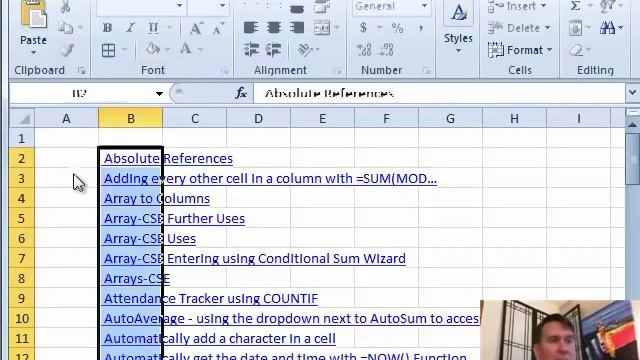This screenshot has width=640, height=360.
Task: Click the Select All corner button
Action: [x=22, y=119]
